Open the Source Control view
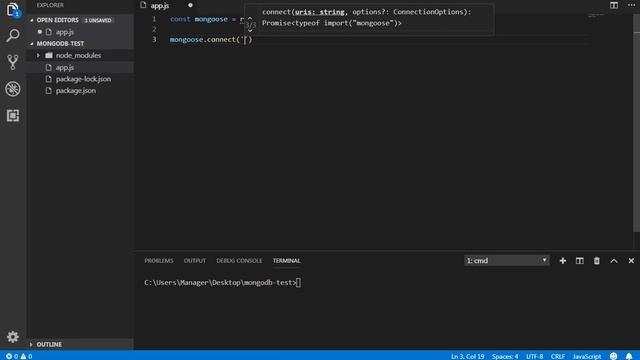This screenshot has width=640, height=360. (13, 62)
